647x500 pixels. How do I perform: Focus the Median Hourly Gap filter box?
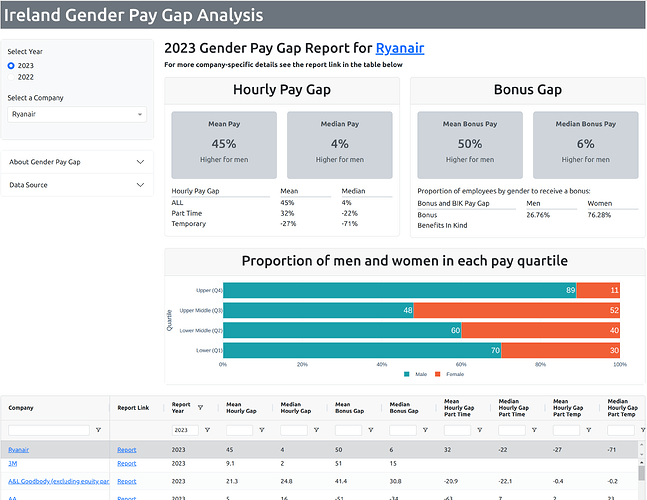tap(294, 430)
